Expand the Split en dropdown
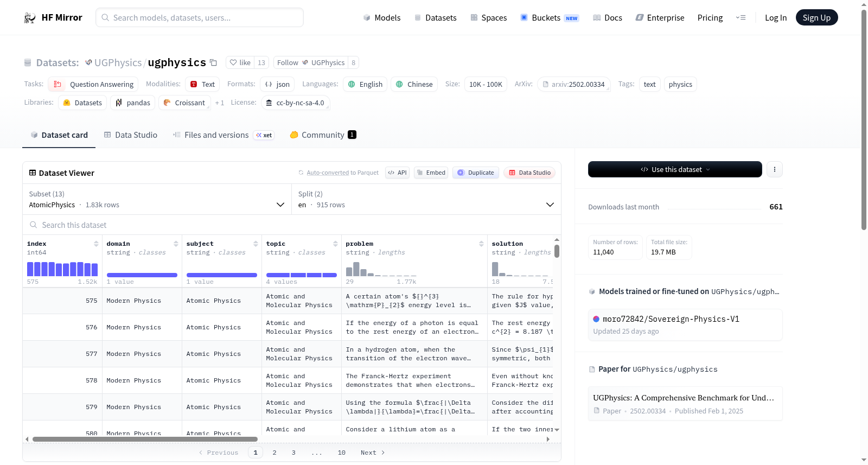The image size is (868, 465). click(426, 200)
